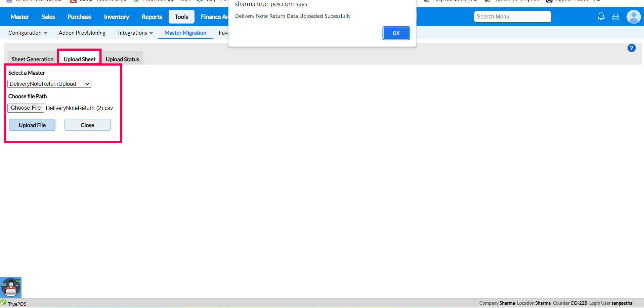Switch to Upload Status tab
The height and width of the screenshot is (308, 644).
click(122, 59)
